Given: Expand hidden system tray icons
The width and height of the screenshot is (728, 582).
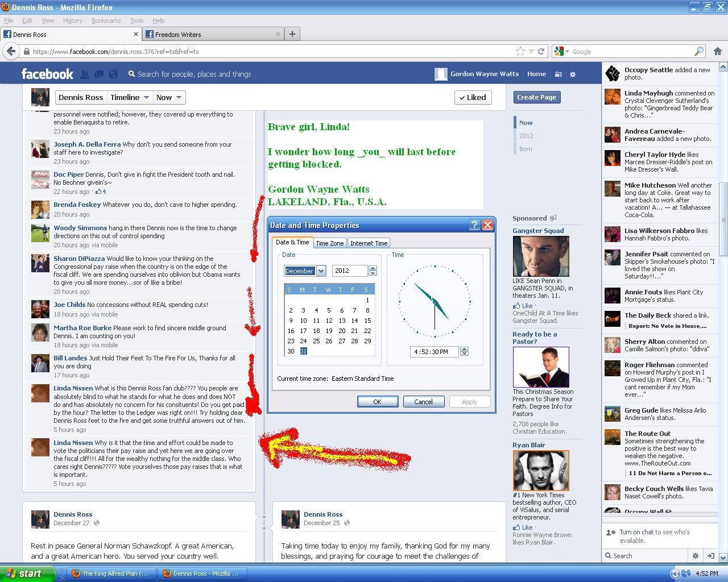Looking at the screenshot, I should tap(675, 573).
